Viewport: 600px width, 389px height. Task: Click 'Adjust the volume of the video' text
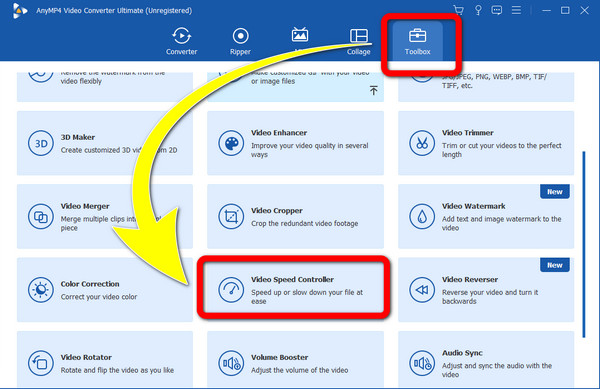coord(300,370)
